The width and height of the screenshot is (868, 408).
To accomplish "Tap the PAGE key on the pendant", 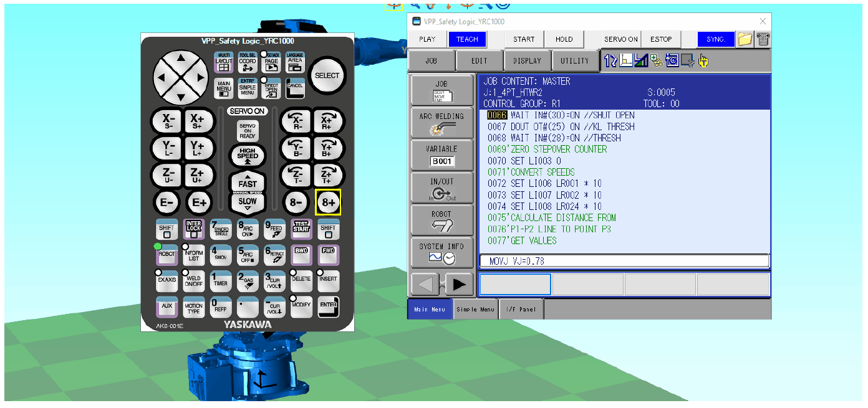I will tap(271, 62).
